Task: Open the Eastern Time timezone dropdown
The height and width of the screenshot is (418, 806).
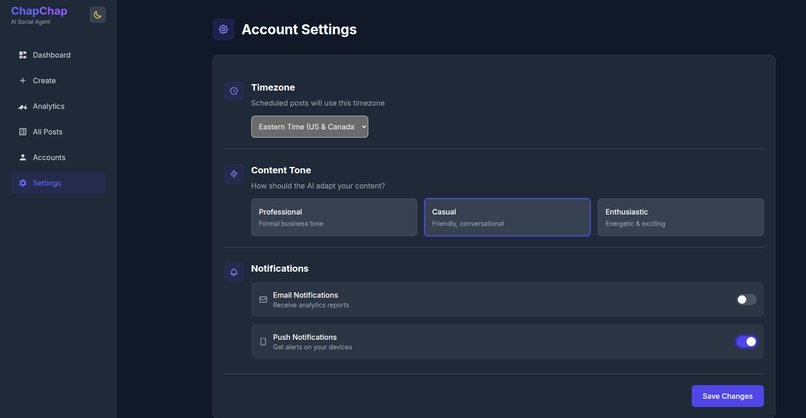Action: (x=309, y=126)
